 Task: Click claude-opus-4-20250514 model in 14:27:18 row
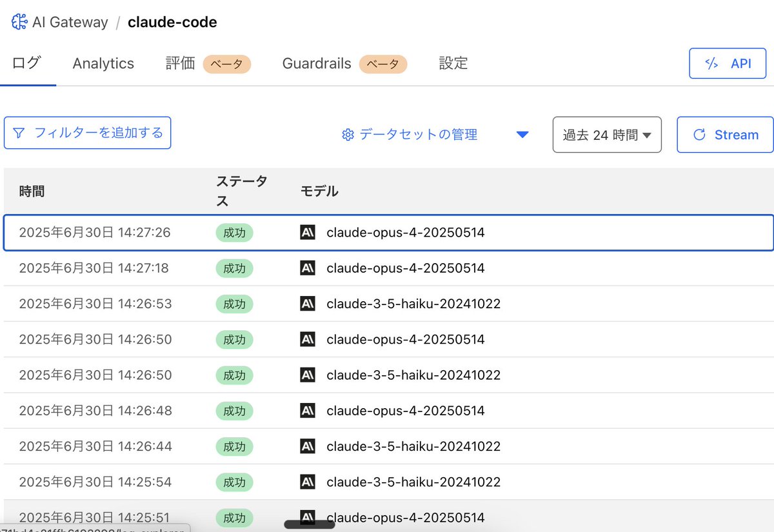click(x=406, y=268)
